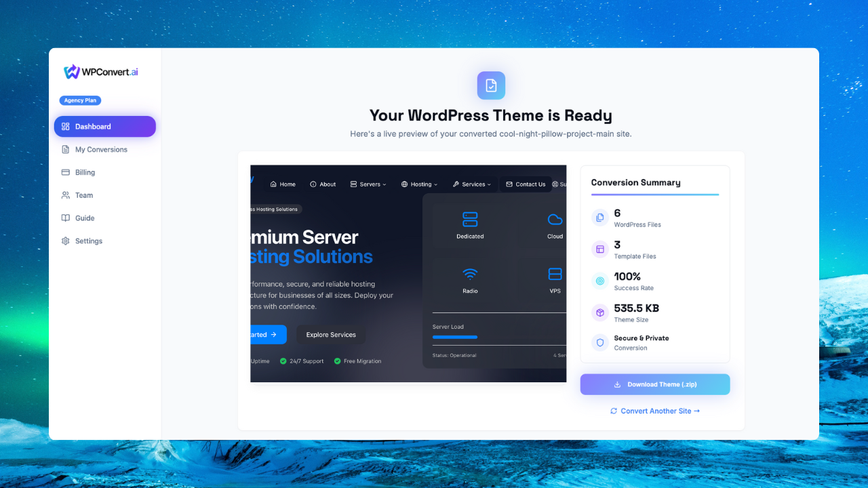
Task: Click the WPConvert.ai logo
Action: [100, 72]
